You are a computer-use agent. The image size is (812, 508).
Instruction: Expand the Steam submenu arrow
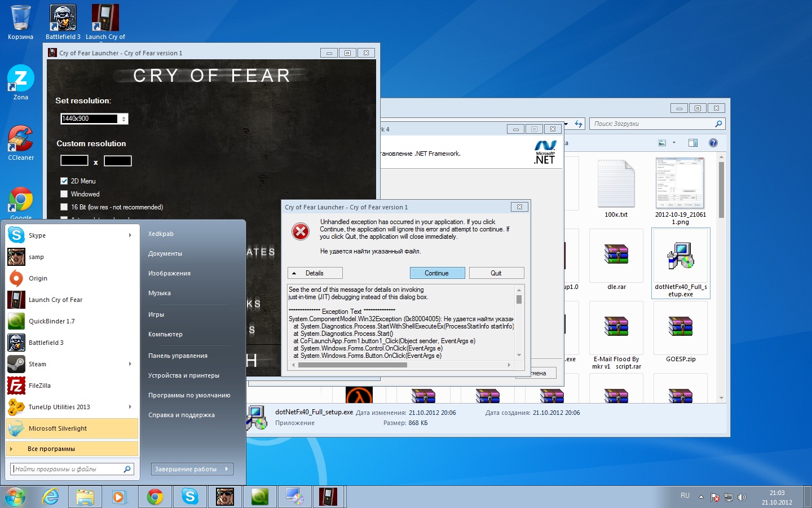(x=130, y=364)
